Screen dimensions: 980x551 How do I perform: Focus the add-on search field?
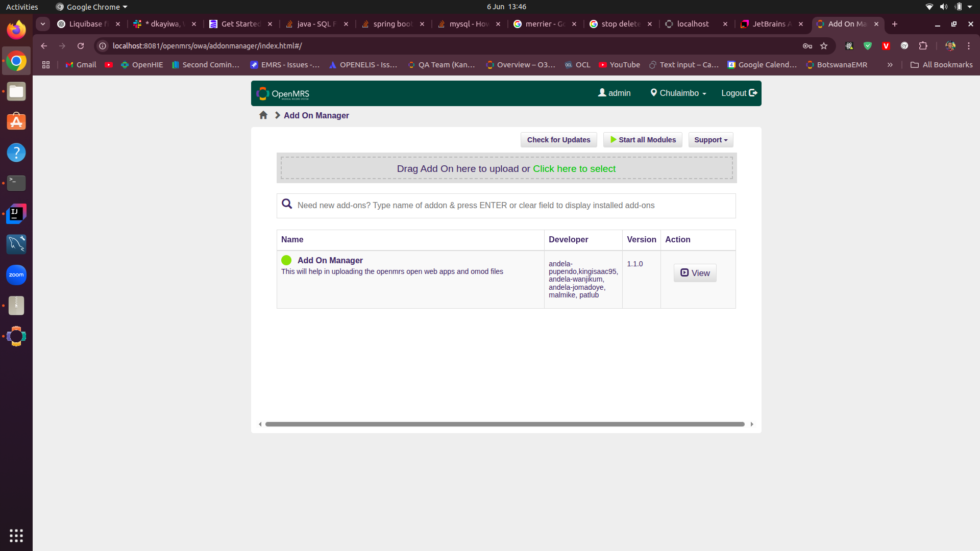coord(506,206)
